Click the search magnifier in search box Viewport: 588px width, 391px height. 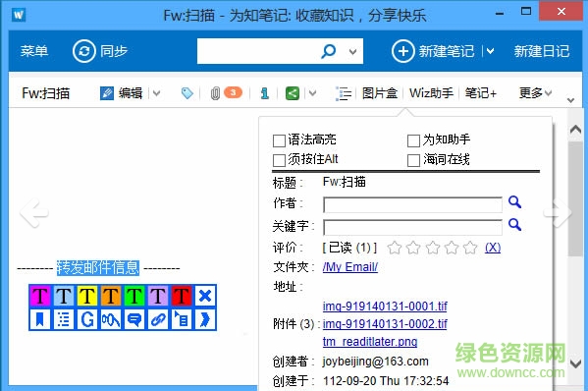tap(329, 51)
